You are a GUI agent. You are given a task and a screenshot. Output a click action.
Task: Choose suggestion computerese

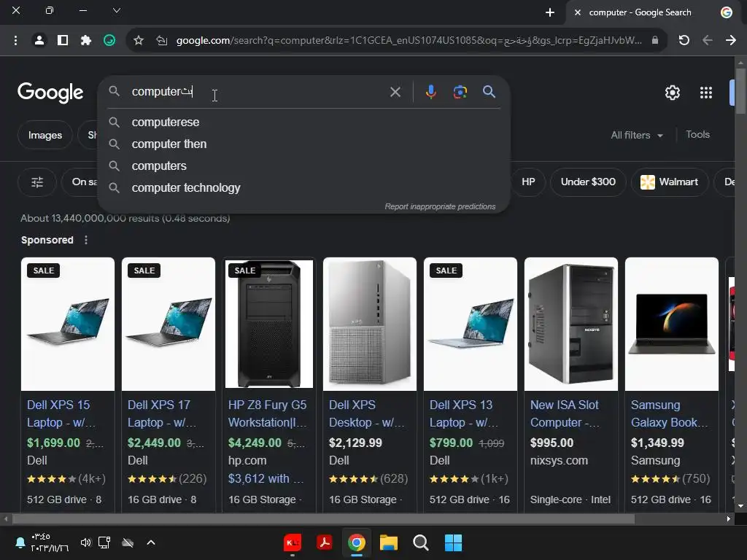[x=304, y=122]
